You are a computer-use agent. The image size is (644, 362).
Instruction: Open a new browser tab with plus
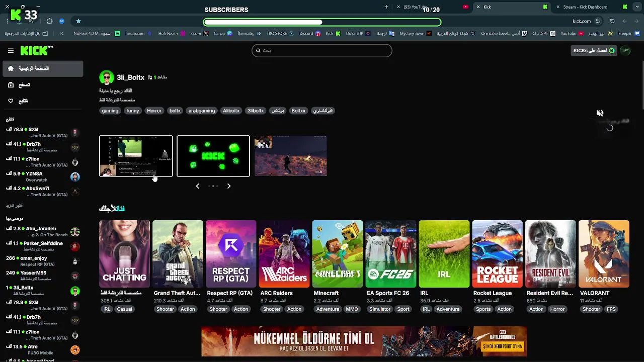[x=386, y=7]
